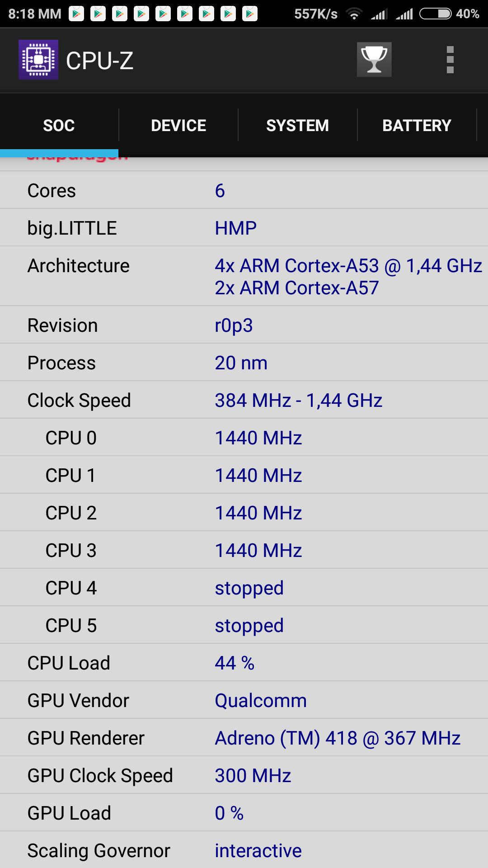This screenshot has width=488, height=868.
Task: Select the BATTERY tab
Action: 417,125
